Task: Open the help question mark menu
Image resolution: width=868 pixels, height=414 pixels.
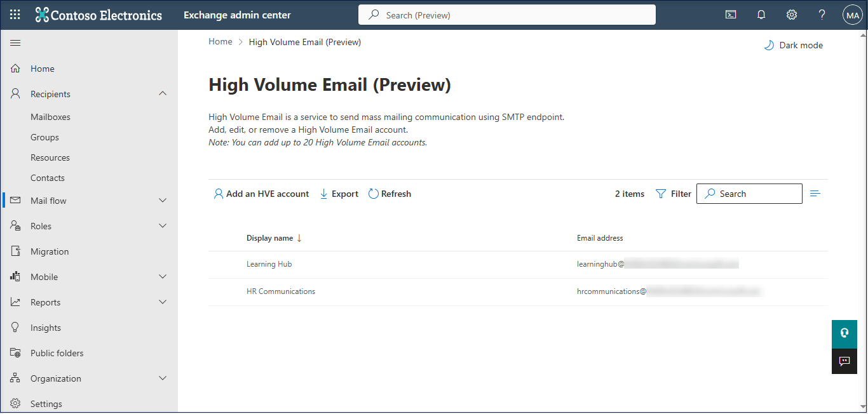Action: pyautogui.click(x=822, y=14)
